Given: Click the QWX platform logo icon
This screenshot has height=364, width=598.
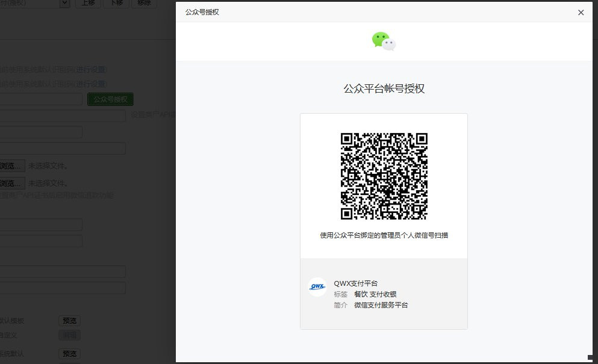Looking at the screenshot, I should 317,287.
